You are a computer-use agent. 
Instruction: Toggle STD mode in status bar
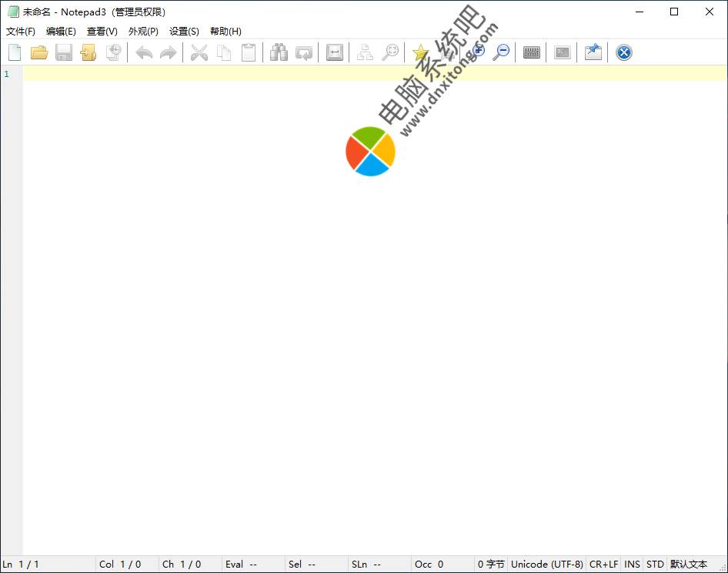[x=655, y=565]
